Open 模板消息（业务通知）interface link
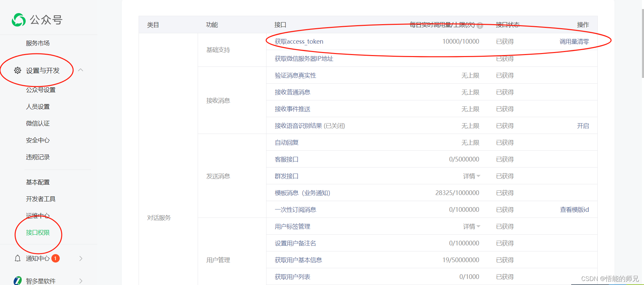Screen dimensions: 644x285 point(302,193)
